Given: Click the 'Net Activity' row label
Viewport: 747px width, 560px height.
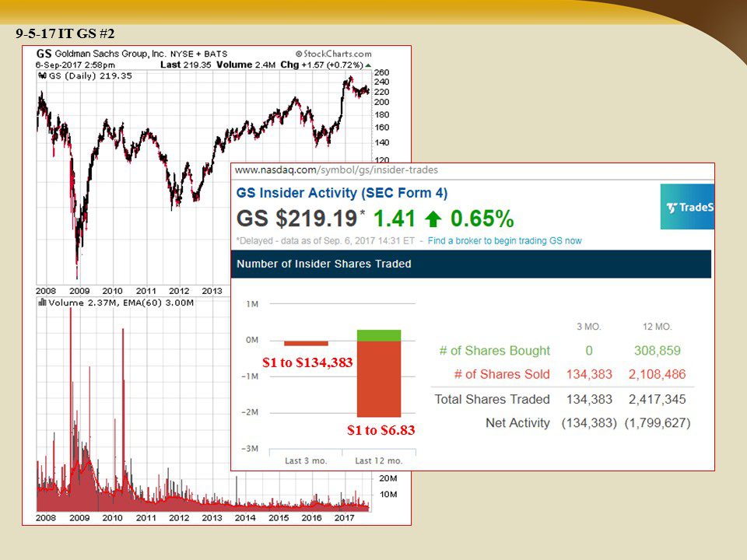Looking at the screenshot, I should [x=518, y=423].
